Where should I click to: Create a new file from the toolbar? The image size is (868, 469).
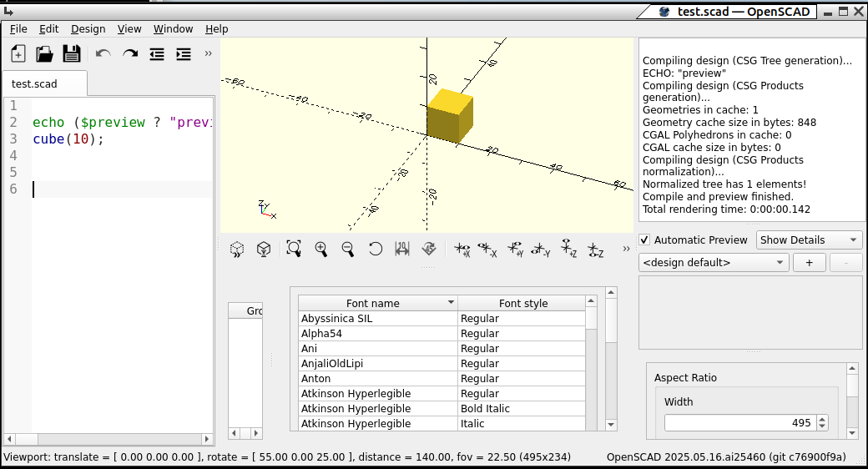(18, 54)
